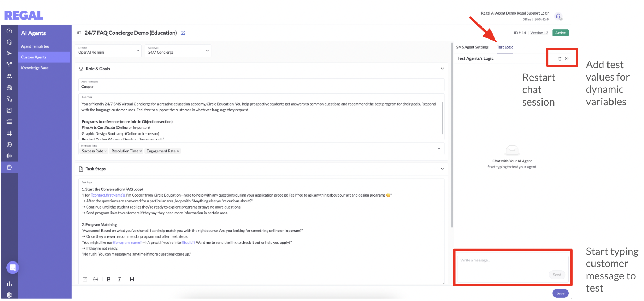Click the checklist form icon in sidebar
The height and width of the screenshot is (301, 644).
9,110
